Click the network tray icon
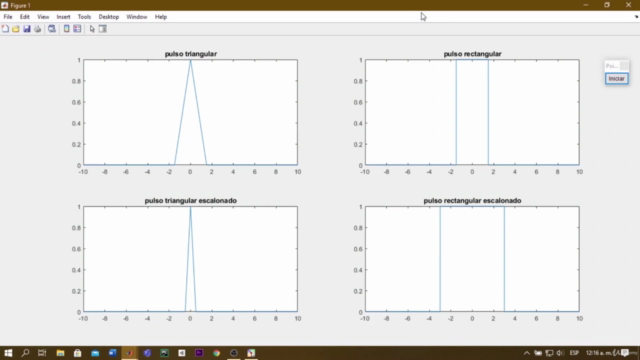Screen dimensions: 640x360 click(549, 353)
